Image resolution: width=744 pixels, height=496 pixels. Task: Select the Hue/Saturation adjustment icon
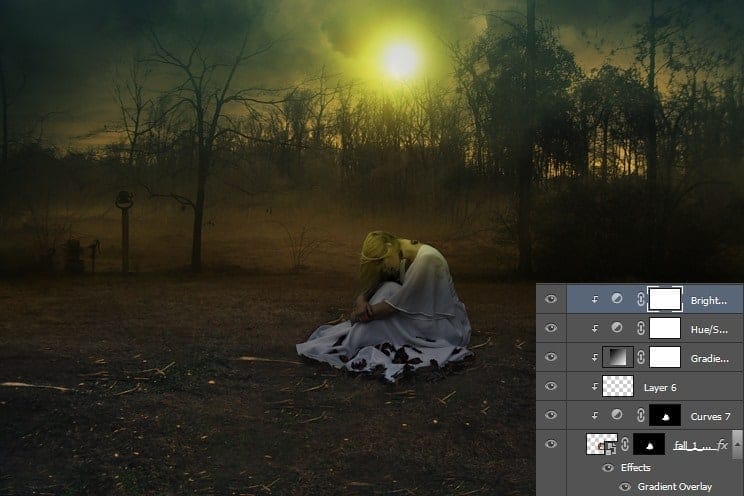pyautogui.click(x=616, y=328)
